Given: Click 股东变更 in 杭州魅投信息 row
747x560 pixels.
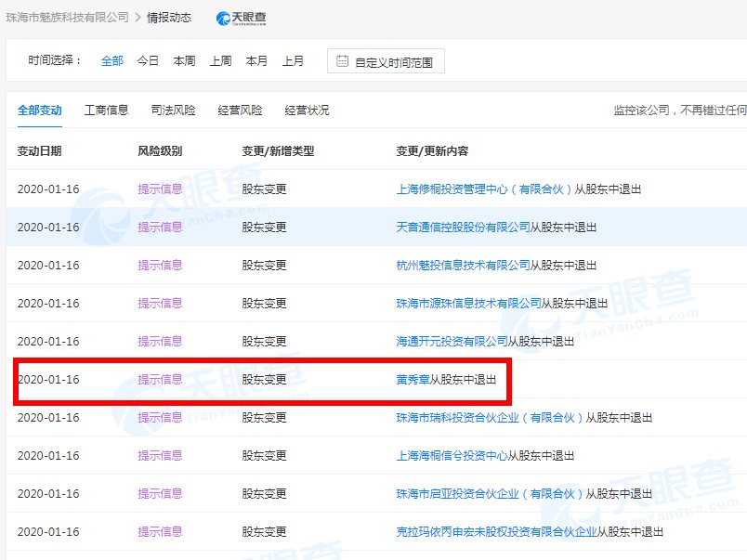Looking at the screenshot, I should point(264,266).
